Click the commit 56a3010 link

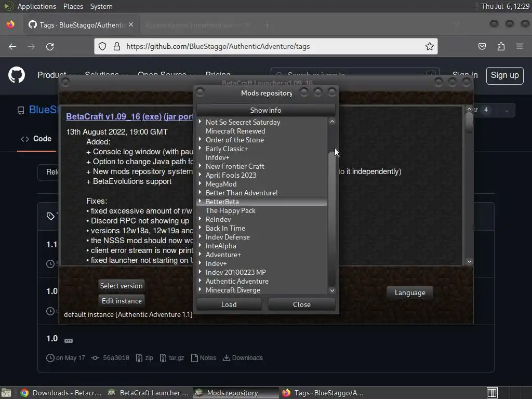116,358
